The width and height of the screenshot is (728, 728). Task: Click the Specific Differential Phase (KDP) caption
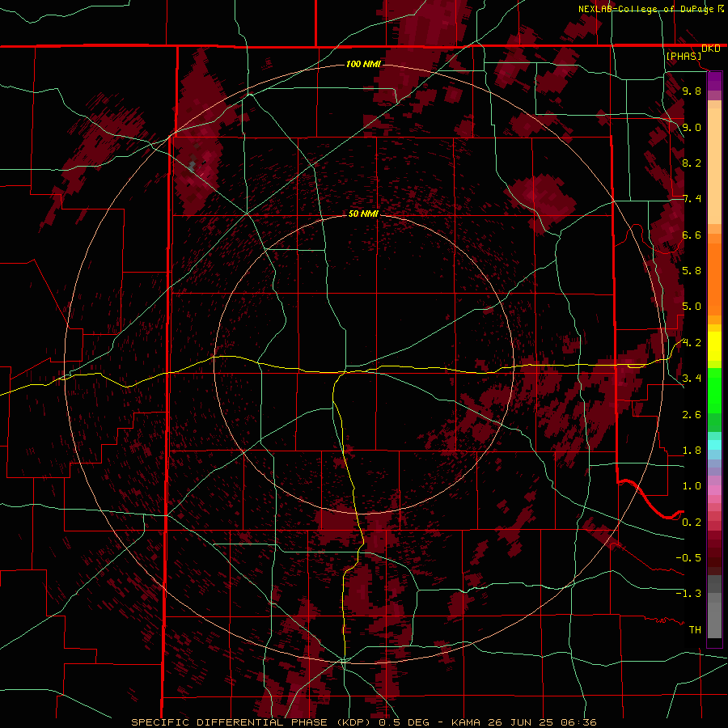[x=252, y=722]
